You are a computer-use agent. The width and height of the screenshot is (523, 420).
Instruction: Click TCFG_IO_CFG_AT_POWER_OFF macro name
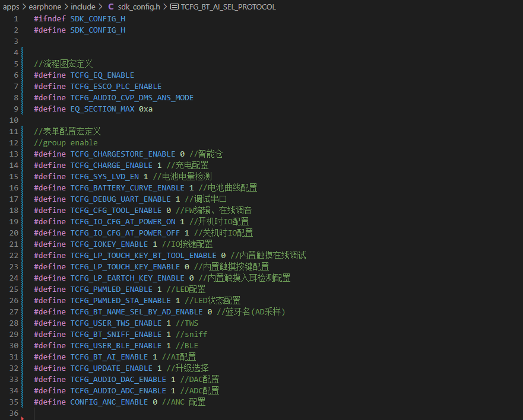[125, 233]
